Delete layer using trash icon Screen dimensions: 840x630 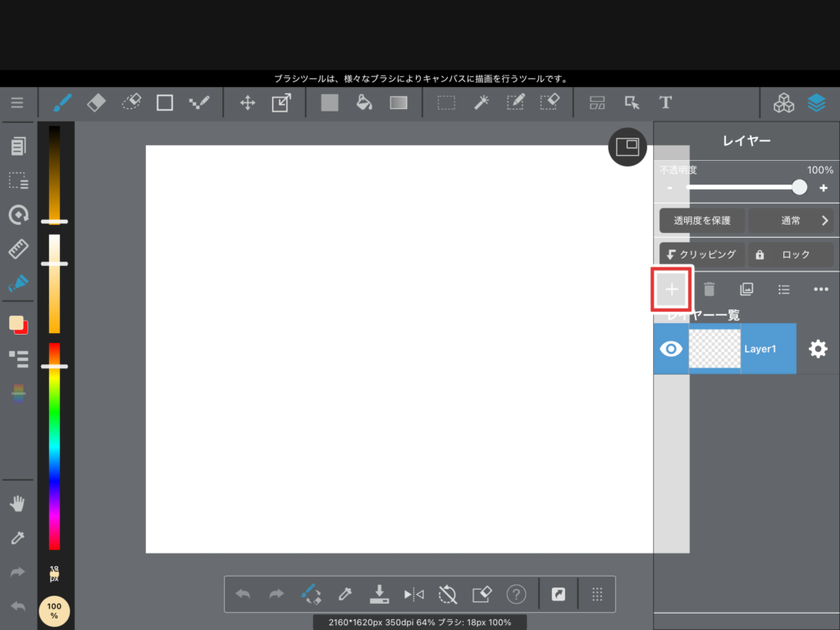pos(710,289)
